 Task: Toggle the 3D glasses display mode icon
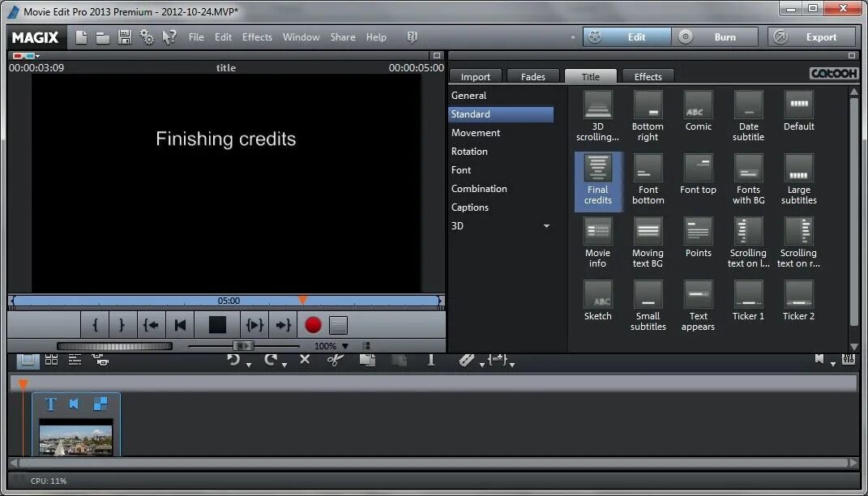point(22,56)
